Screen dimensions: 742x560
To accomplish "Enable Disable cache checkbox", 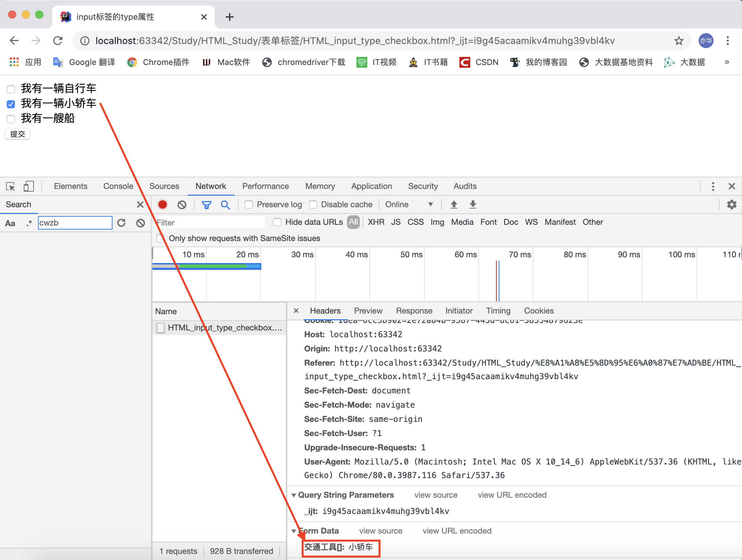I will point(313,204).
